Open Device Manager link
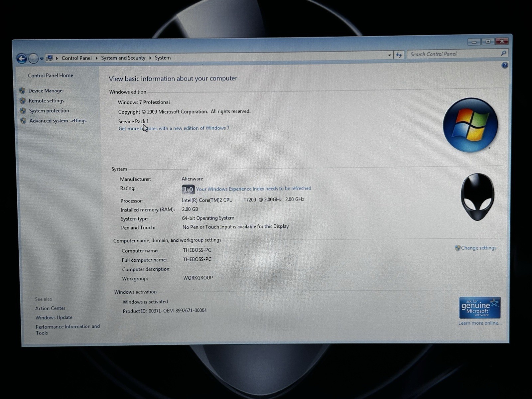 click(x=46, y=90)
